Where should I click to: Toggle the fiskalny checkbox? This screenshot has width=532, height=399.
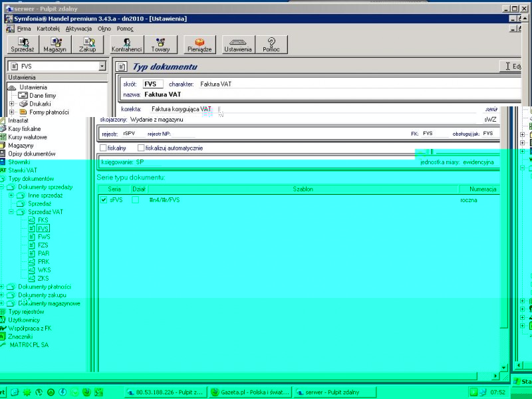click(x=103, y=148)
